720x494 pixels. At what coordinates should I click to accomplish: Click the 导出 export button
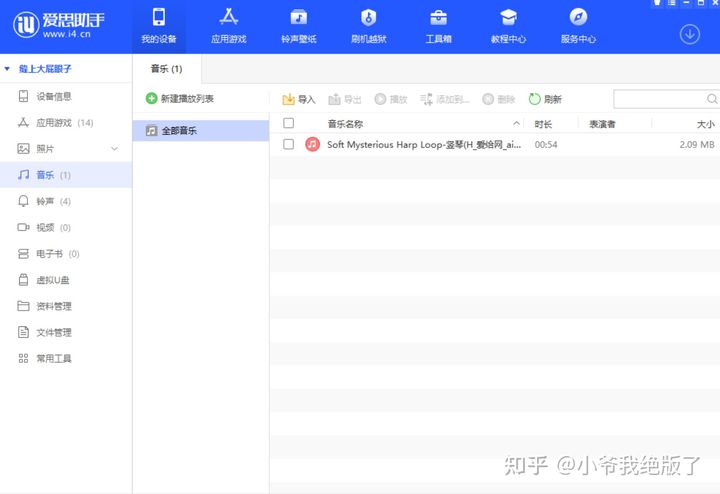(x=345, y=99)
